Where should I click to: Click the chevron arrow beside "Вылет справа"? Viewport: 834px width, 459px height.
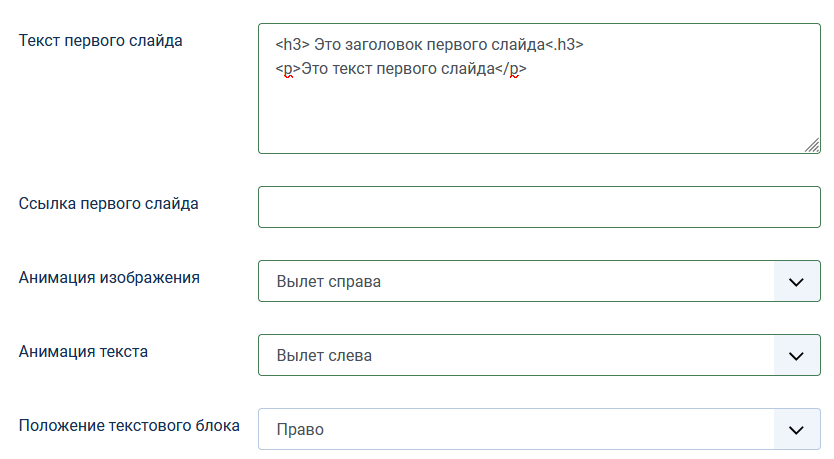(x=796, y=282)
